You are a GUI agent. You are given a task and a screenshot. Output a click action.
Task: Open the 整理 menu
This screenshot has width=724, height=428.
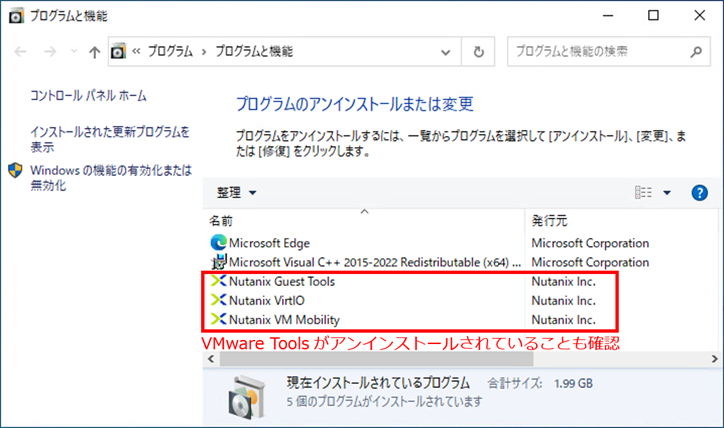pos(236,193)
